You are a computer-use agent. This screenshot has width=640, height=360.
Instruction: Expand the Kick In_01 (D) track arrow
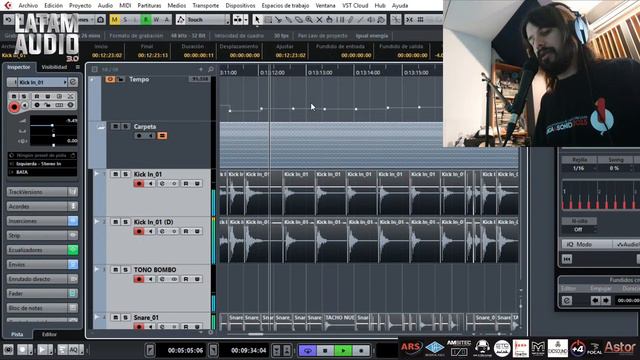coord(97,222)
